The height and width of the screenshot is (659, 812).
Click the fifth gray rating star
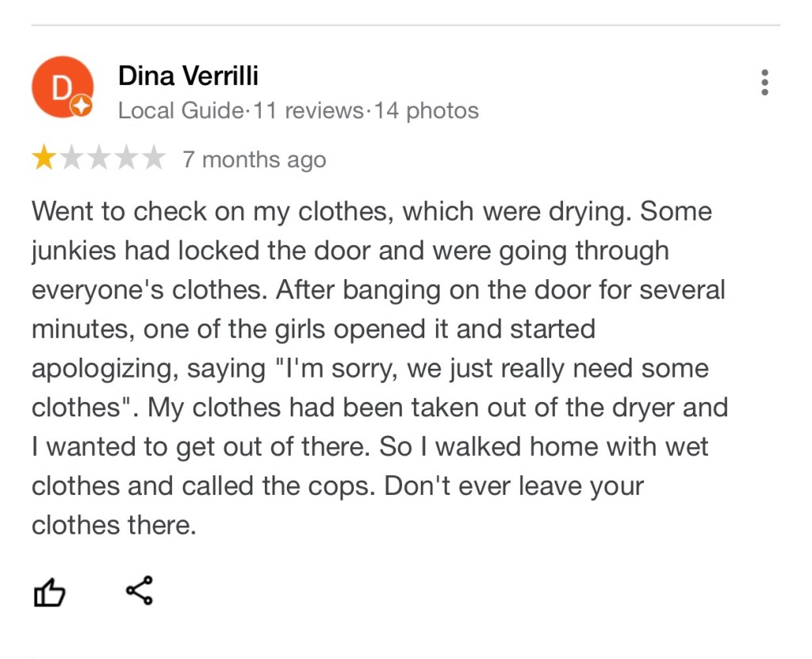click(x=153, y=159)
